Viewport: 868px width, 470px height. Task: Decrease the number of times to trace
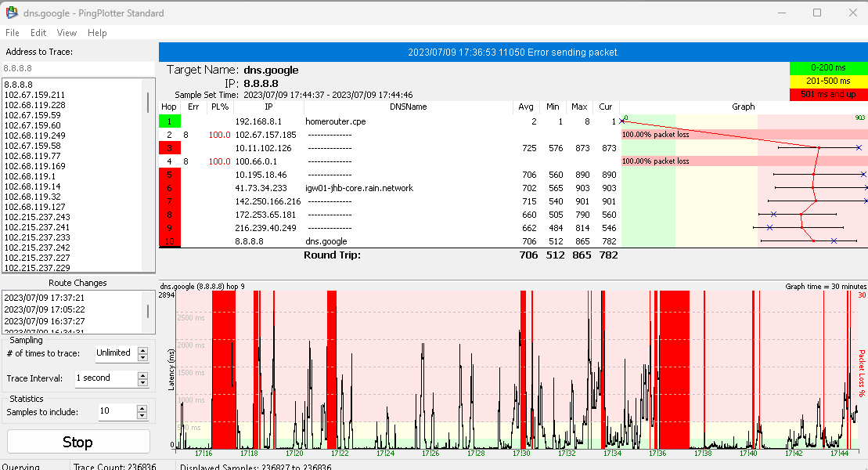tap(142, 358)
